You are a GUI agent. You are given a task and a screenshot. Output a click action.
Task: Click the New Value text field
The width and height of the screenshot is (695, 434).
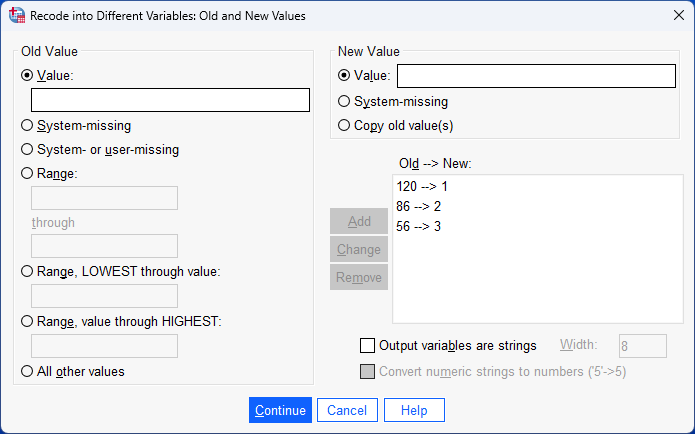point(536,76)
